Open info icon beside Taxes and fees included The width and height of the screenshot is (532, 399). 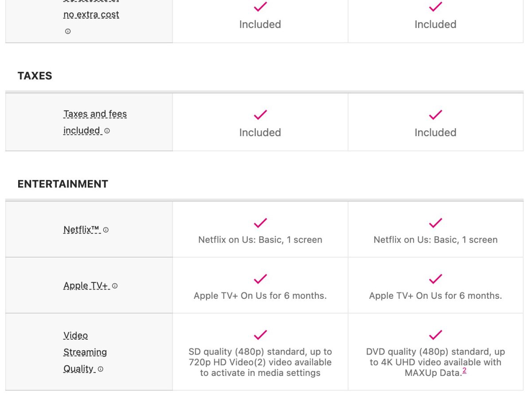[107, 131]
